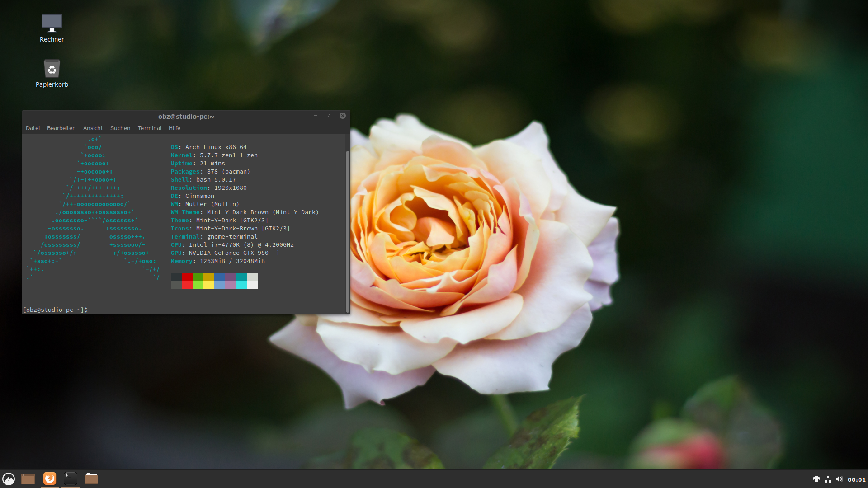Click the sound volume tray icon
This screenshot has width=868, height=488.
click(x=840, y=479)
